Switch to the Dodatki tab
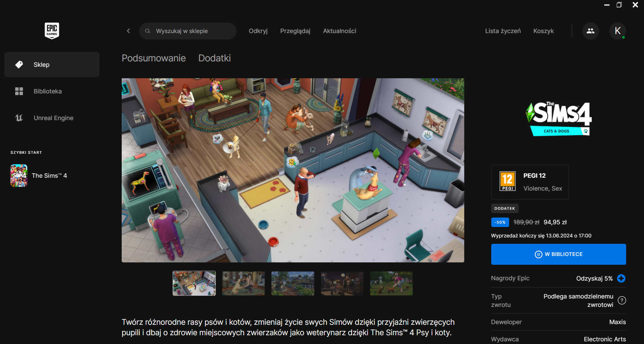 point(214,58)
